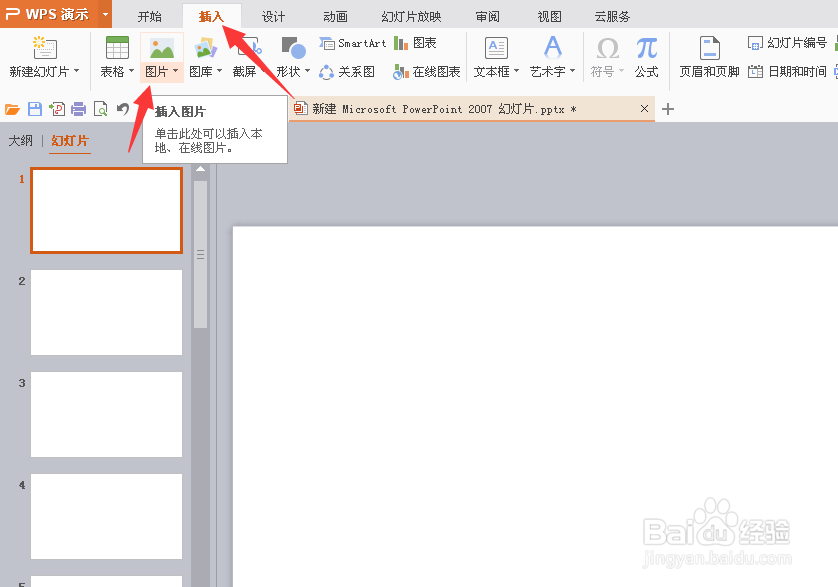Select slide 1 thumbnail
The width and height of the screenshot is (838, 587).
pyautogui.click(x=106, y=210)
